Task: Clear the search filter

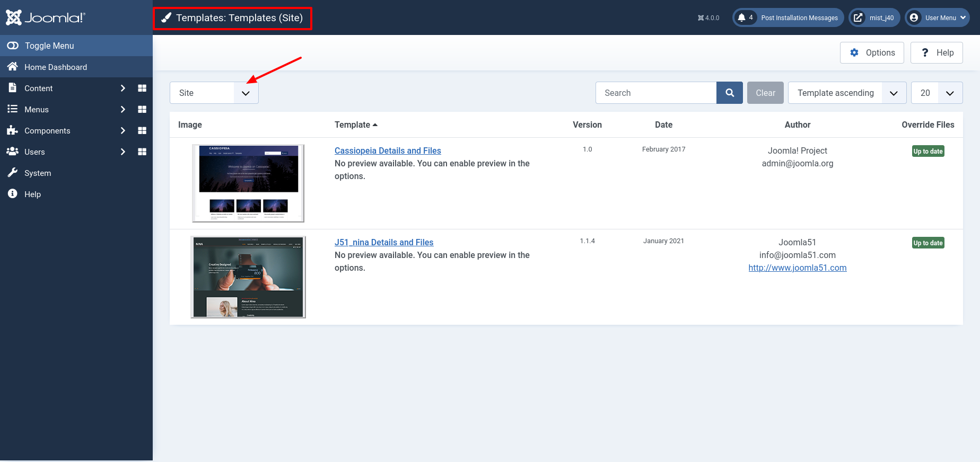Action: pyautogui.click(x=765, y=93)
